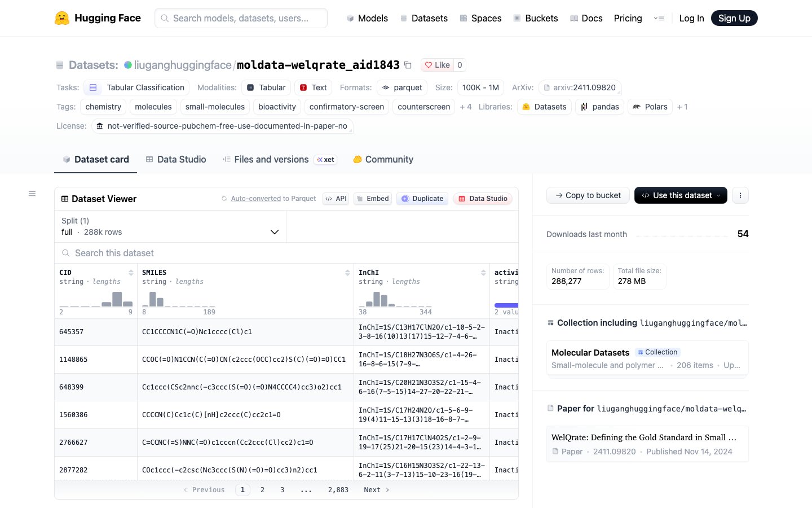
Task: Click the Hugging Face logo icon
Action: pos(62,18)
